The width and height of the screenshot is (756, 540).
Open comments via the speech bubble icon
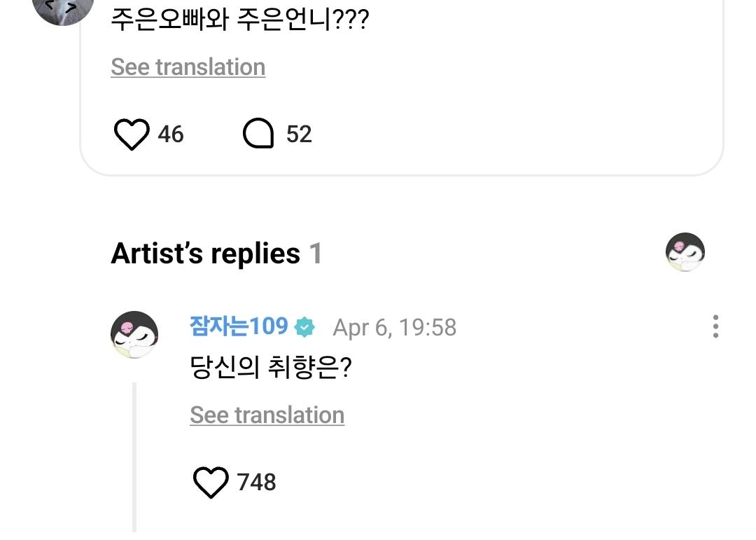(x=258, y=133)
